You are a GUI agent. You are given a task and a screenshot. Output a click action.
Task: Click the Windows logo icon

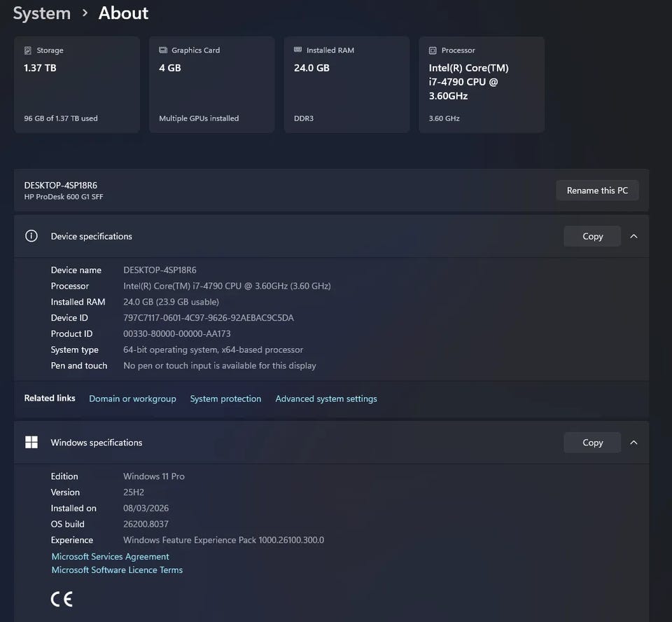[x=31, y=442]
